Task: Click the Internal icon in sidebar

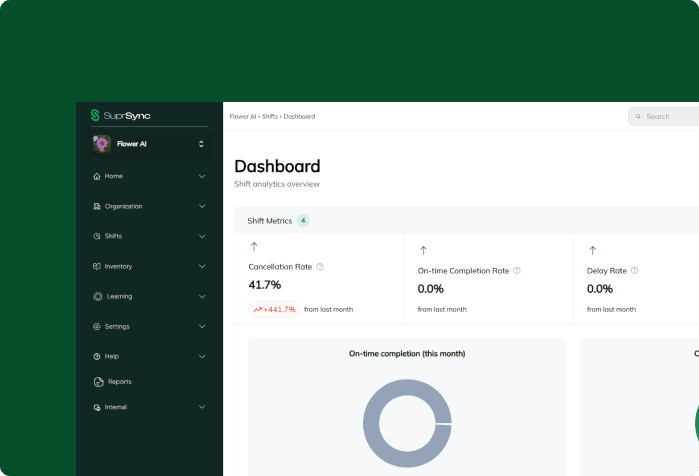Action: coord(97,407)
